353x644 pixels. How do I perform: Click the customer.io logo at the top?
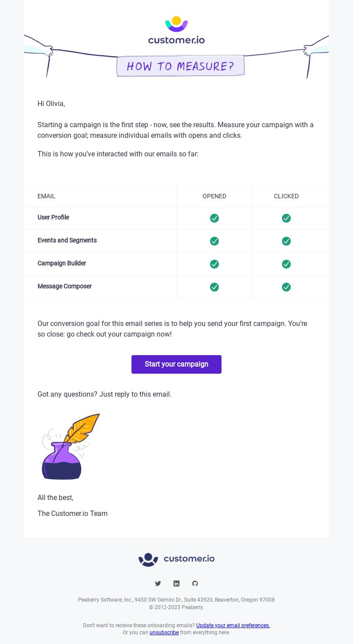[176, 30]
